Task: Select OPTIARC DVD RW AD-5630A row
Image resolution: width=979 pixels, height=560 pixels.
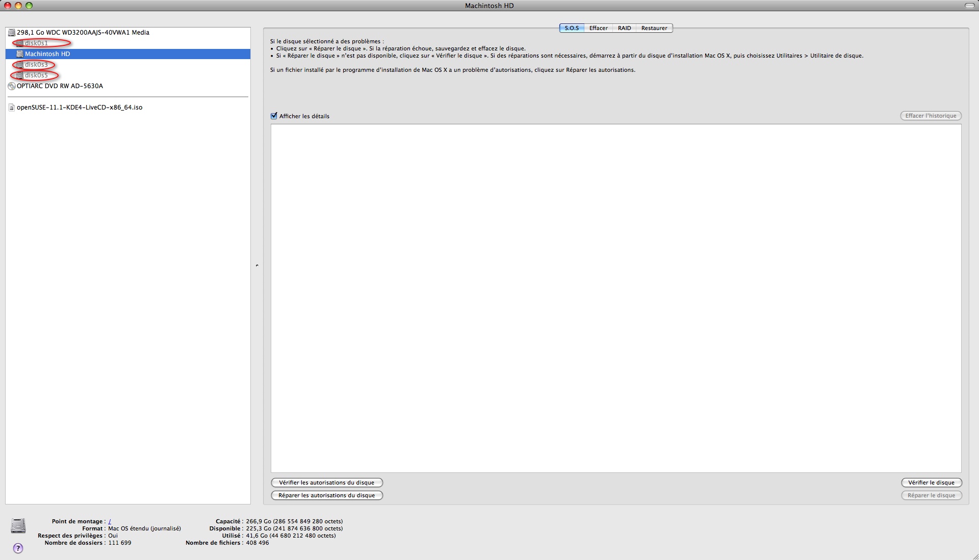Action: (127, 86)
